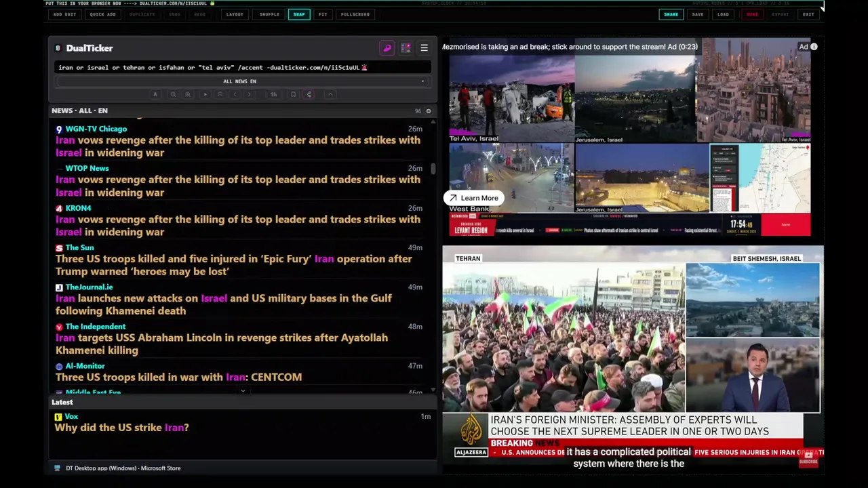Click the WTOP News source name

click(x=87, y=168)
